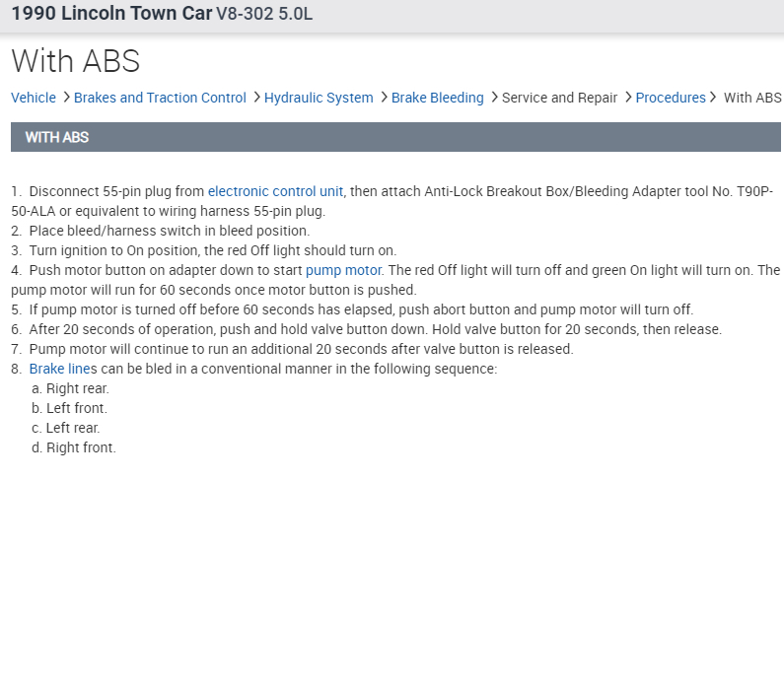Open the electronic control unit link
This screenshot has width=784, height=685.
(275, 191)
